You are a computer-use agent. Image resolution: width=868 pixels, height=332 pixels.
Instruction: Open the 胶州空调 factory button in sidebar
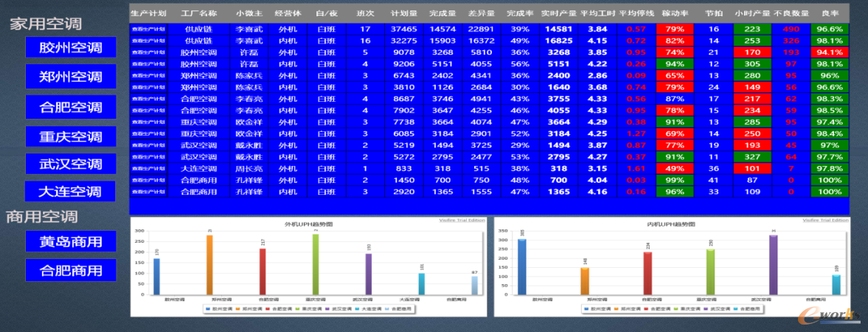tap(71, 47)
